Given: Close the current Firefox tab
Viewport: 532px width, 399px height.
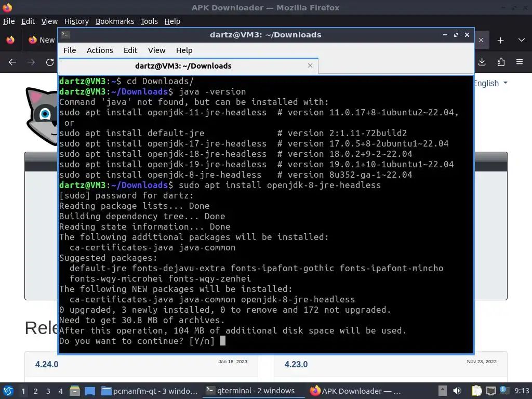Looking at the screenshot, I should tap(481, 40).
